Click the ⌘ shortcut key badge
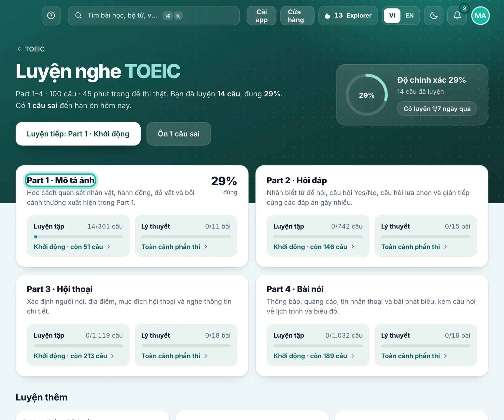504x420 pixels. (168, 16)
